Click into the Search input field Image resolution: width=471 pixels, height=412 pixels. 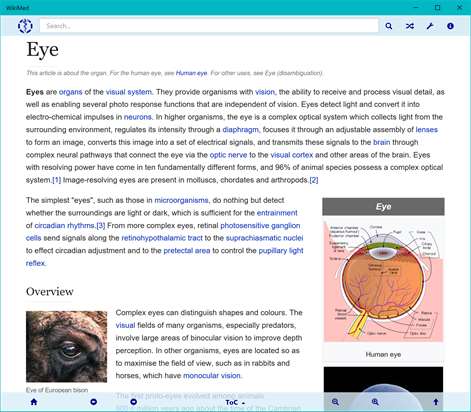pyautogui.click(x=209, y=26)
